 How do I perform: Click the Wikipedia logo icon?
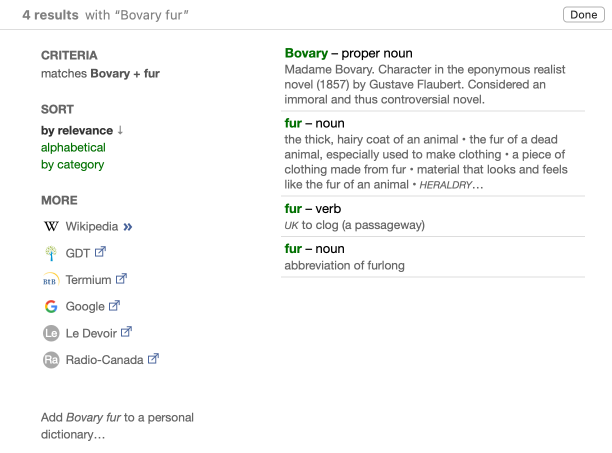[50, 226]
